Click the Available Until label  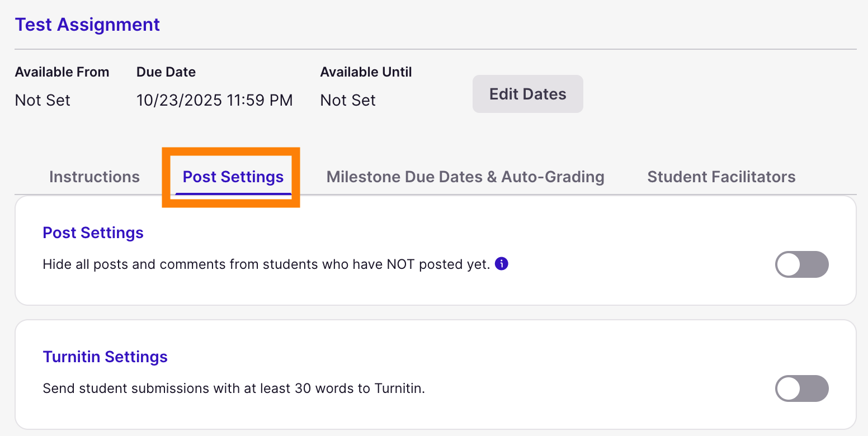point(366,72)
